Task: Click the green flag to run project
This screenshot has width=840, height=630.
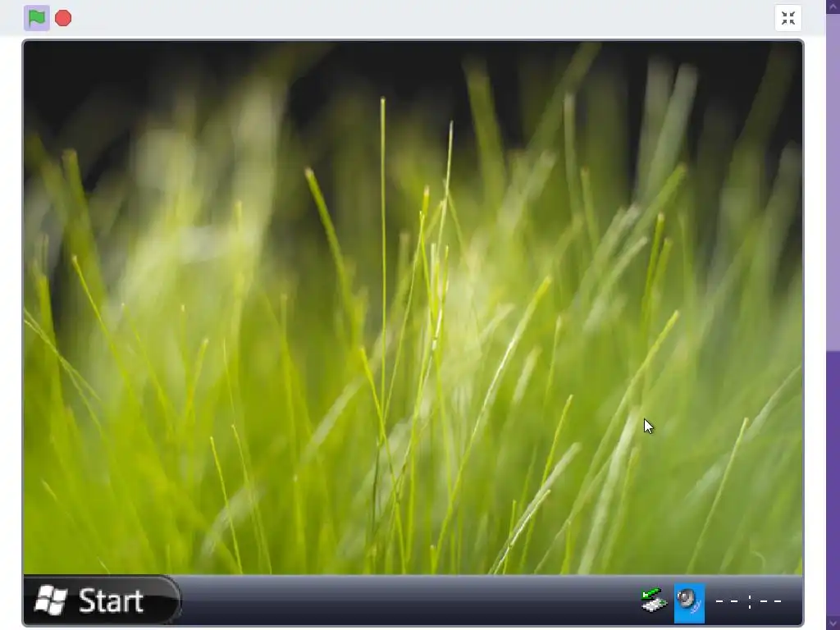Action: click(x=36, y=18)
